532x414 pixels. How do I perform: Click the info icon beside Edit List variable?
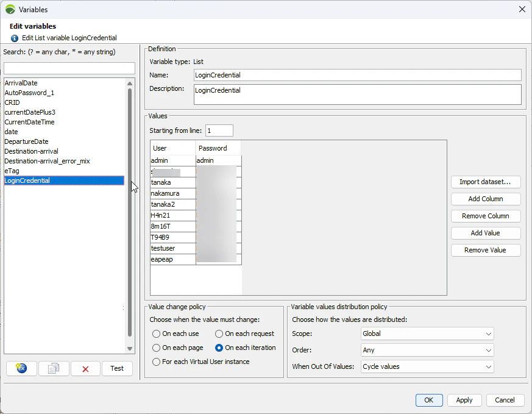pyautogui.click(x=14, y=38)
